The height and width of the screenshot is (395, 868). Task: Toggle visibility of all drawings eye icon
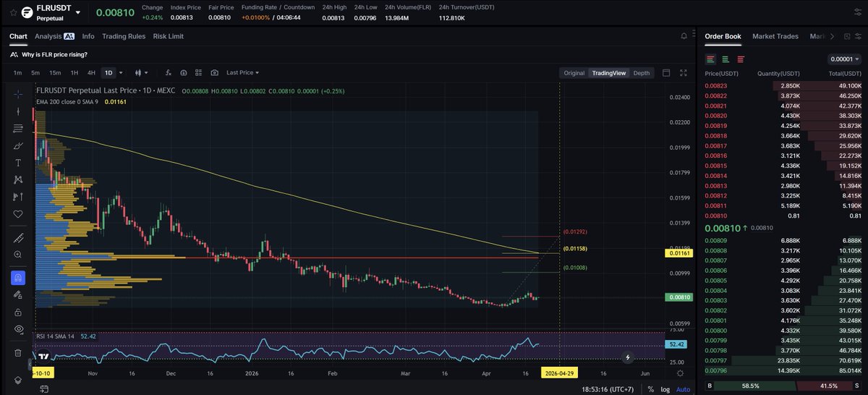[18, 328]
